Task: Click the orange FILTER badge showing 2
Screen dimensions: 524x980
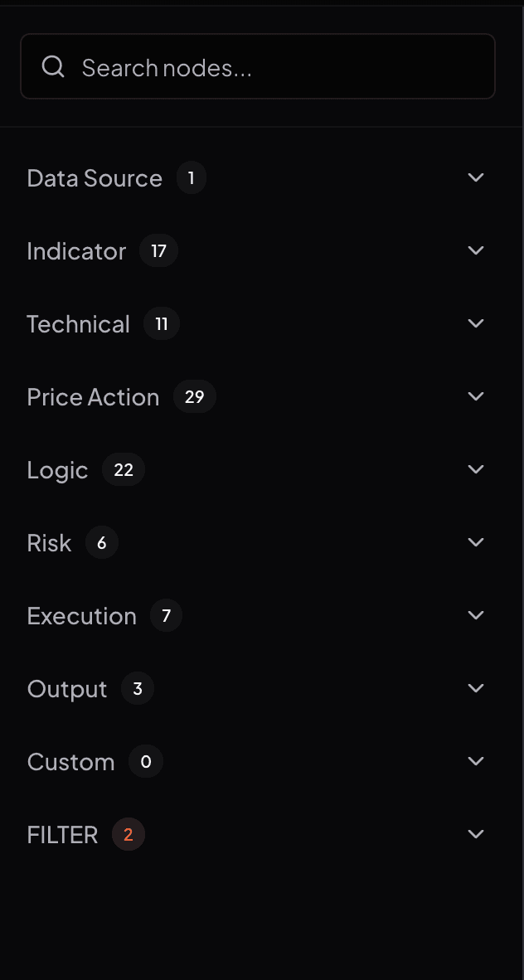Action: [128, 835]
